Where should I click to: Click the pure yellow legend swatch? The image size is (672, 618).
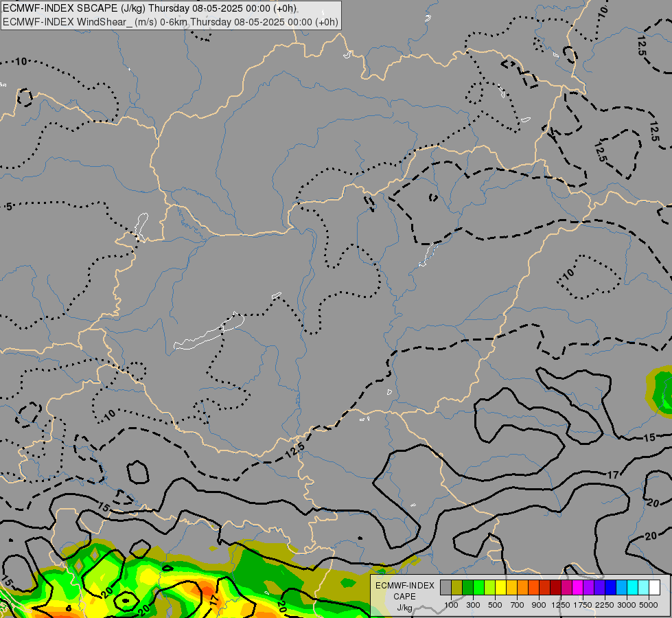500,587
